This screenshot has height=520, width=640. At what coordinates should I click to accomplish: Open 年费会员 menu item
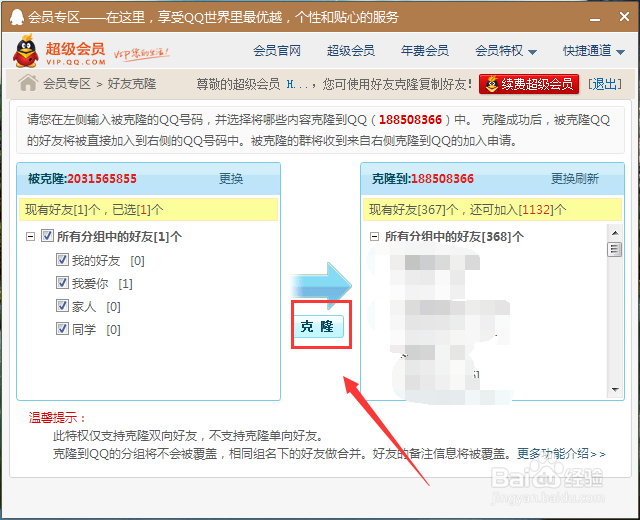click(x=424, y=51)
